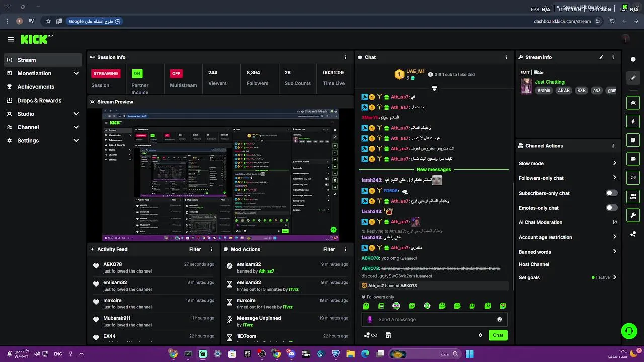Expand the Monetization sidebar section
Viewport: 644px width, 362px height.
[76, 73]
